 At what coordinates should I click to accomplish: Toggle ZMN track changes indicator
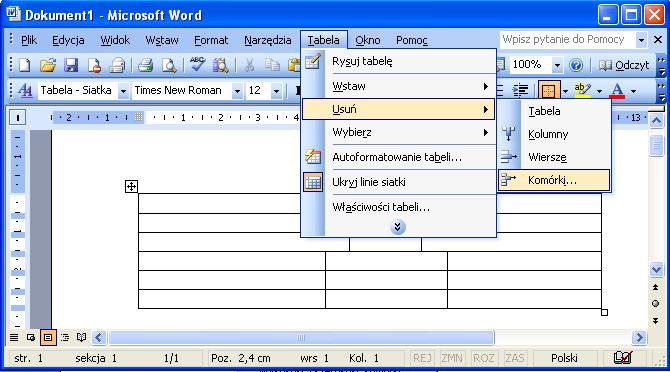[452, 358]
